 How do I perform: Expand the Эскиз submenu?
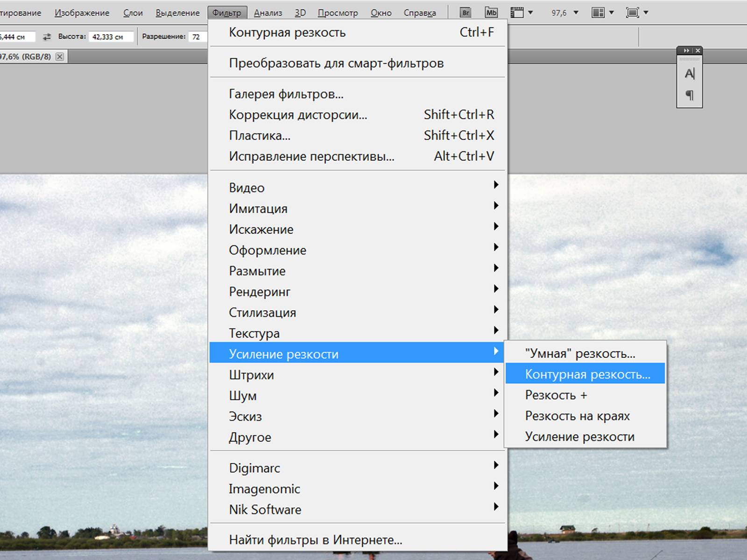[358, 416]
